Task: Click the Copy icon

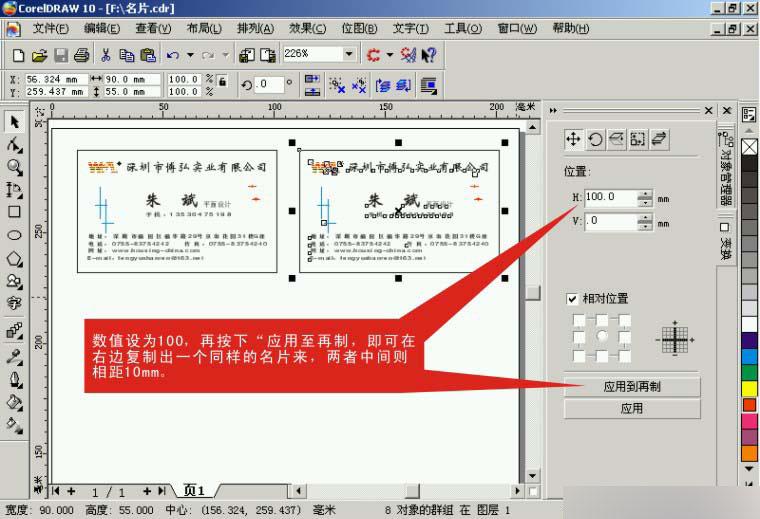Action: tap(127, 55)
